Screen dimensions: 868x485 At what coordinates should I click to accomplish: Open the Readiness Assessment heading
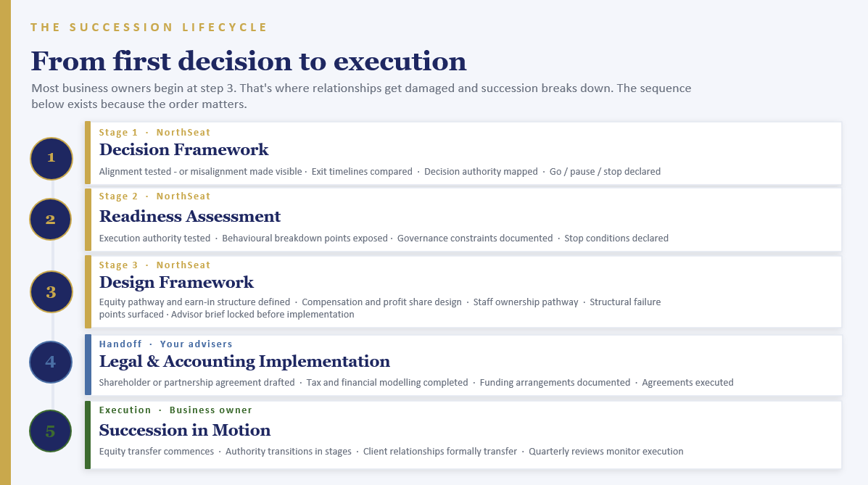[190, 217]
